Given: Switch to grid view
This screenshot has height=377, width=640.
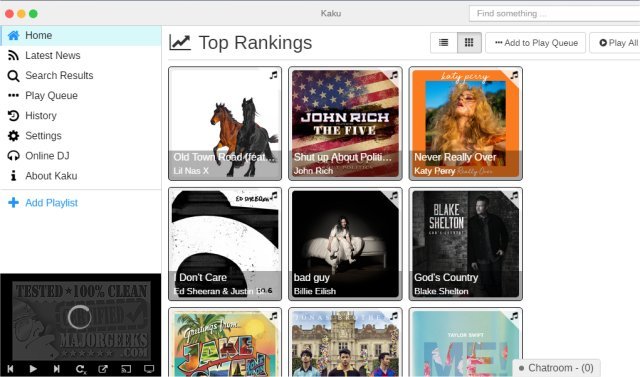Looking at the screenshot, I should 469,42.
